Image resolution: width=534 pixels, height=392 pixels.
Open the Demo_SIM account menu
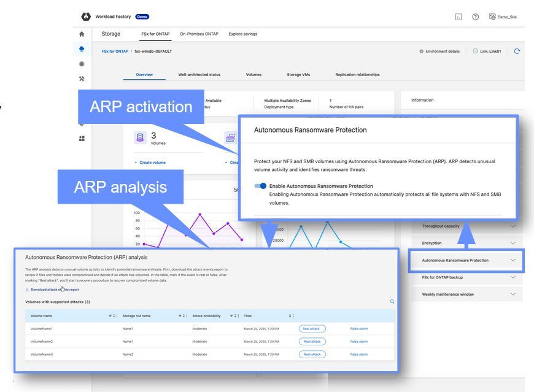503,17
